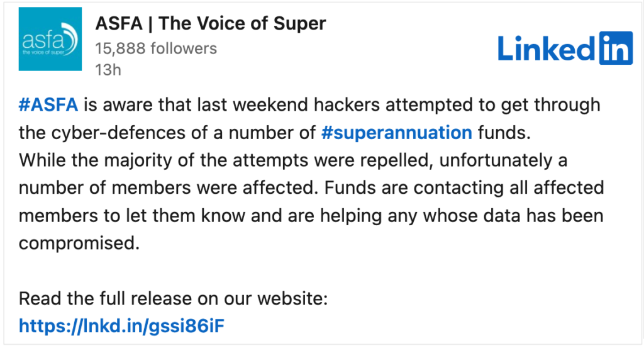Click the blue 'in' square LinkedIn icon
The height and width of the screenshot is (346, 644).
point(616,48)
